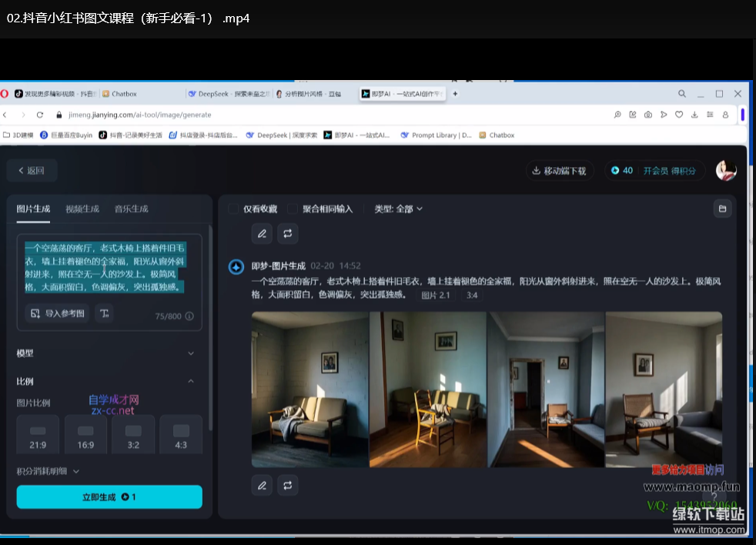Click the user avatar in top right

[x=725, y=170]
